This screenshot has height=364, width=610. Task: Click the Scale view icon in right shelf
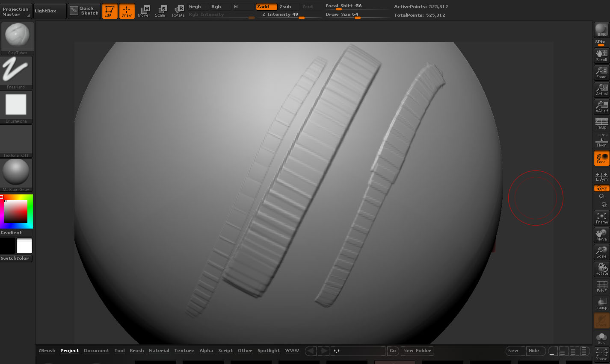[x=601, y=252]
